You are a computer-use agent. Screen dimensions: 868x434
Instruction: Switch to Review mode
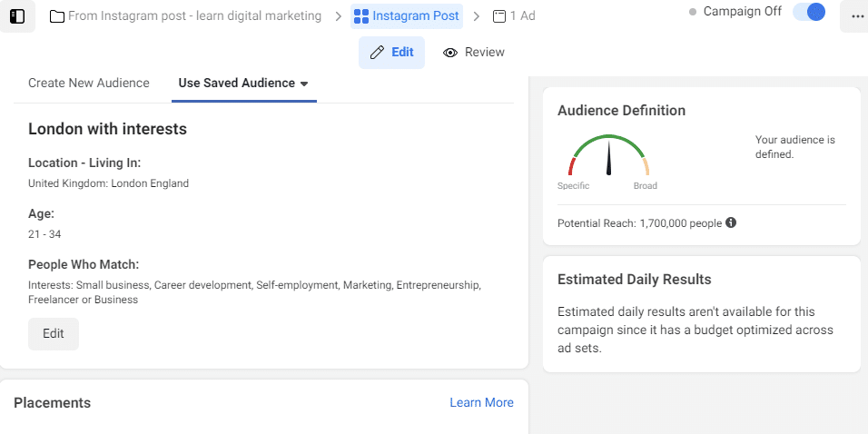click(473, 53)
